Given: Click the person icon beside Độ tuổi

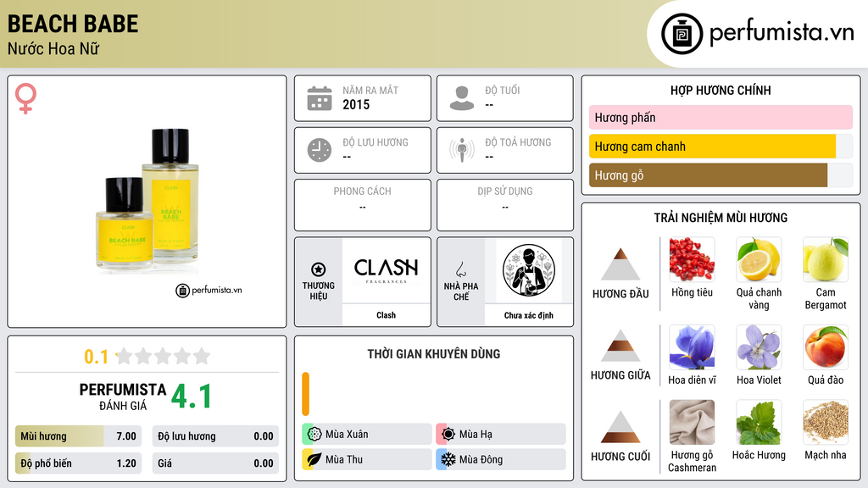Looking at the screenshot, I should coord(462,98).
